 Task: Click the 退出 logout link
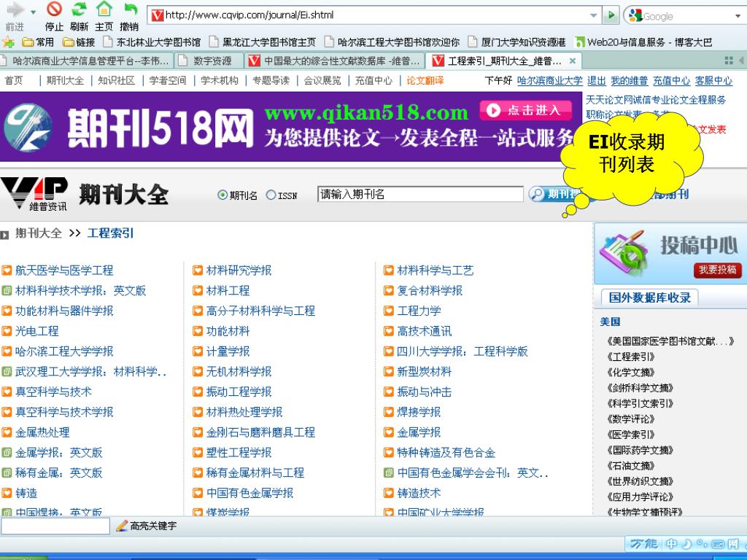pyautogui.click(x=596, y=80)
